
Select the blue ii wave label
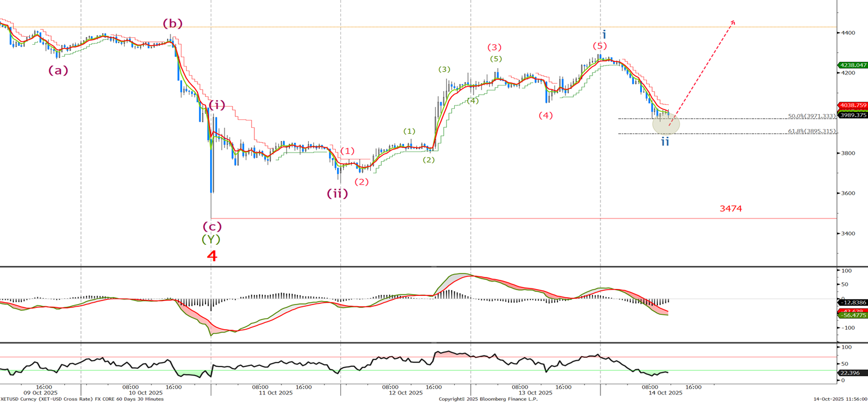[665, 141]
